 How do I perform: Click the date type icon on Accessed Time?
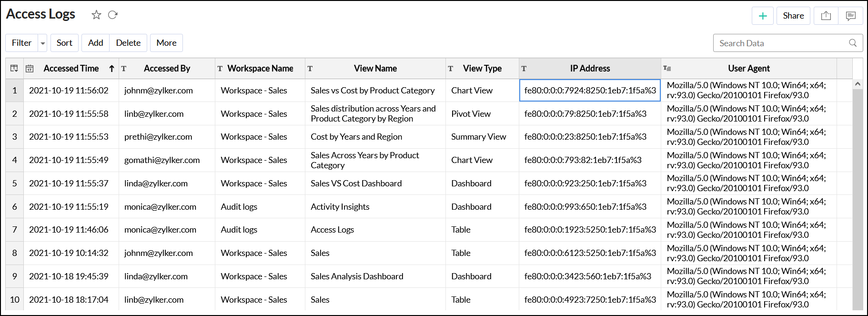click(30, 69)
